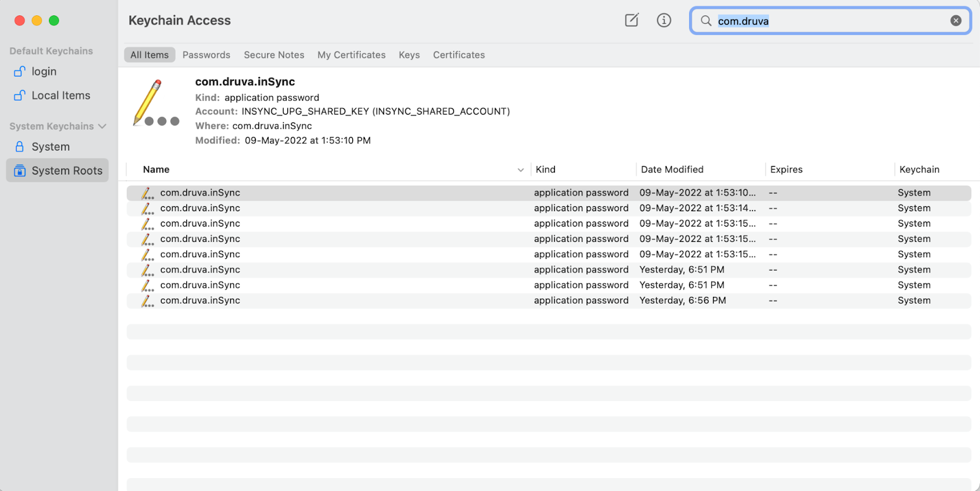Click the 'Modified: 09-May-2022 at 1:53:10 PM' line
The height and width of the screenshot is (491, 980).
click(283, 141)
